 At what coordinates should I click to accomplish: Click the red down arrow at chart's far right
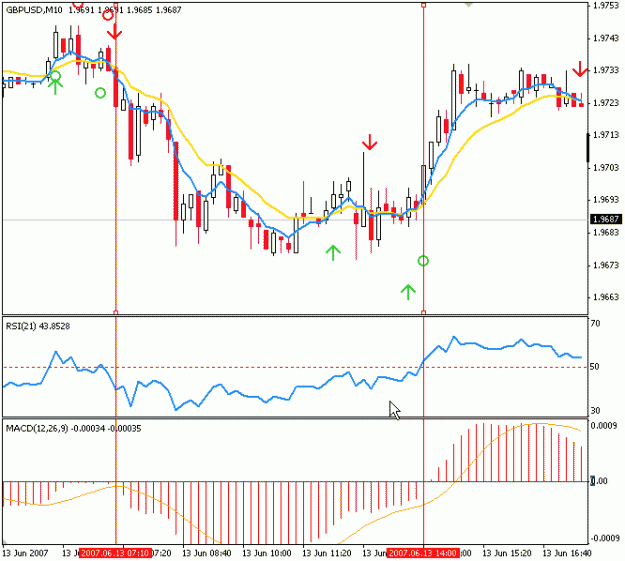580,69
